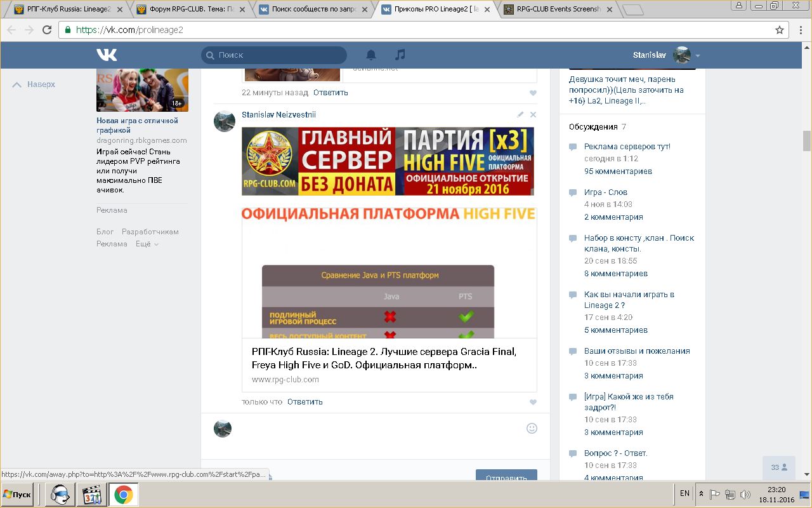Expand the Stanislav account dropdown arrow
This screenshot has height=508, width=812.
tap(698, 56)
